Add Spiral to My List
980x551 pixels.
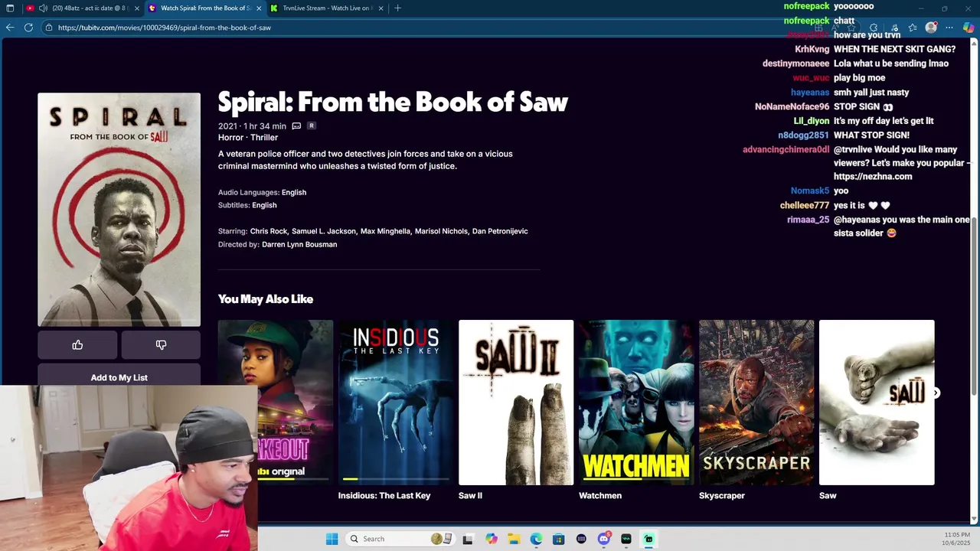pyautogui.click(x=119, y=377)
